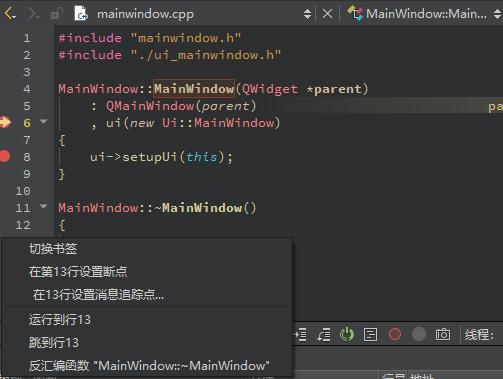Click the class symbol icon before MainWindow::Main
Screen dimensions: 503x379
[x=355, y=14]
